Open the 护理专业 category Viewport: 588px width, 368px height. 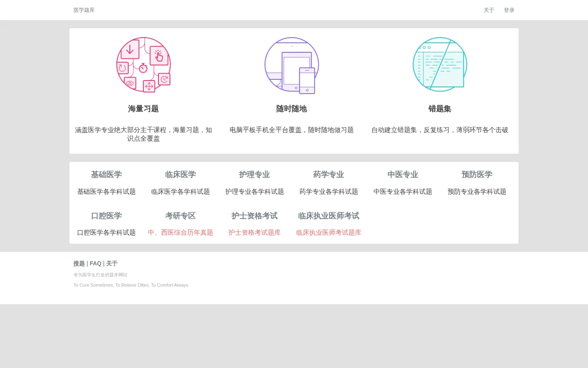click(254, 175)
